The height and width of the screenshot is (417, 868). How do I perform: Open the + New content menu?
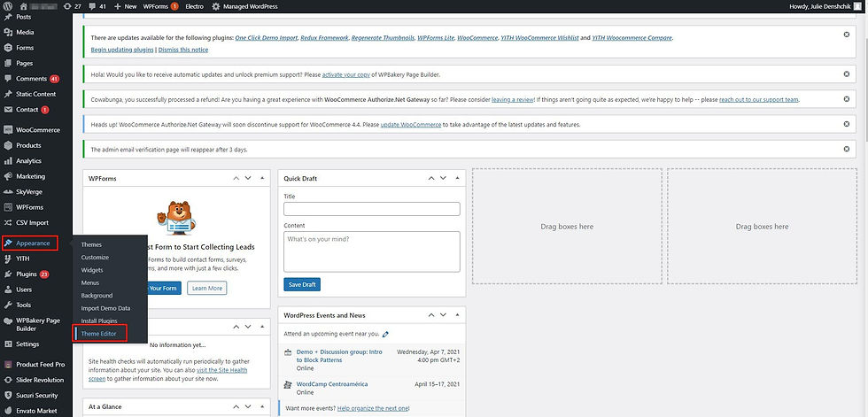coord(125,6)
